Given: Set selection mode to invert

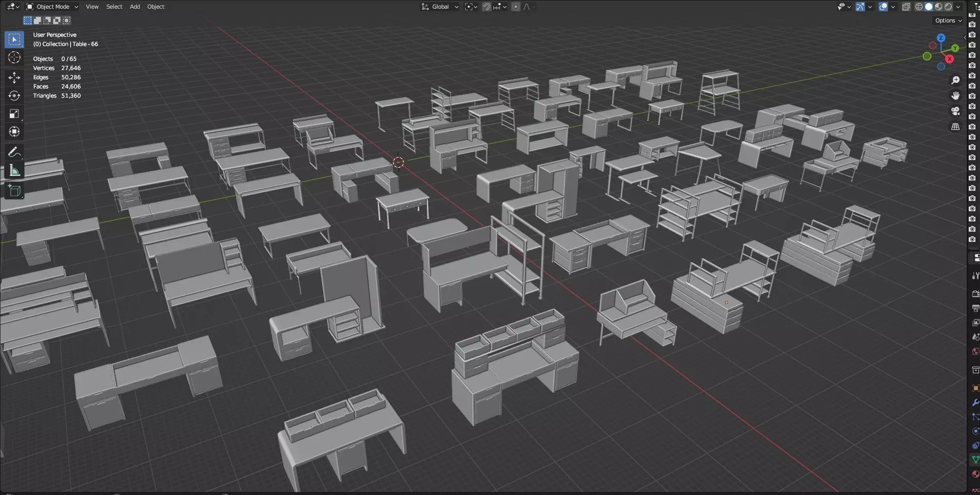Looking at the screenshot, I should pos(57,20).
